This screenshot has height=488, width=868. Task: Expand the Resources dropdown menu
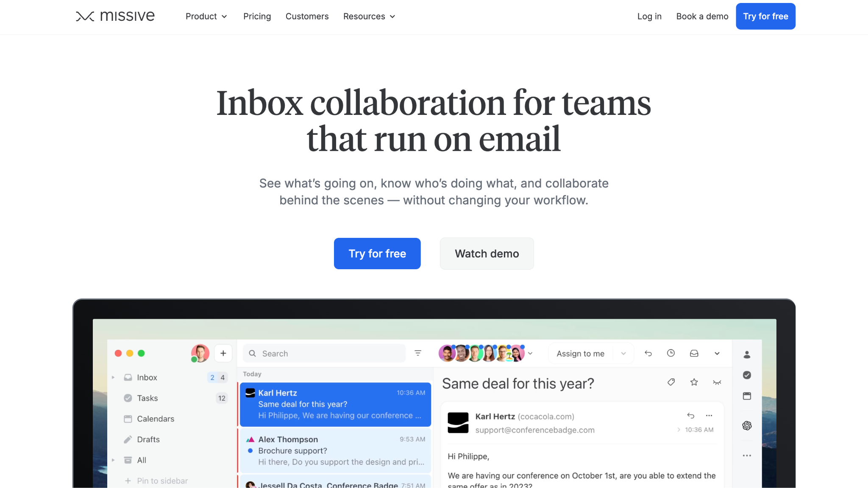click(x=369, y=16)
